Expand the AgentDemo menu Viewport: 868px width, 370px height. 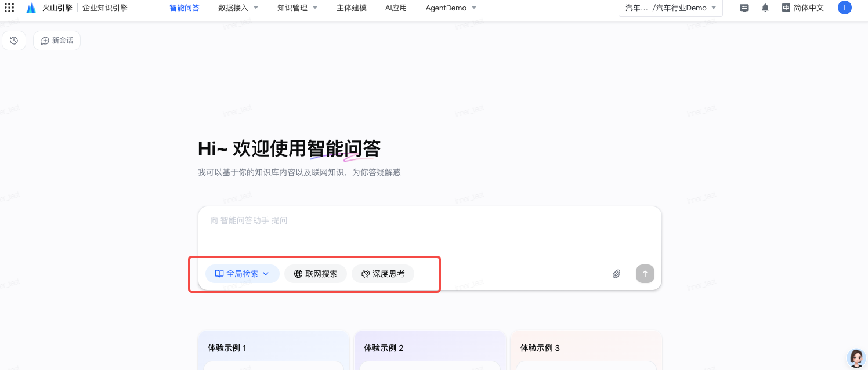451,8
